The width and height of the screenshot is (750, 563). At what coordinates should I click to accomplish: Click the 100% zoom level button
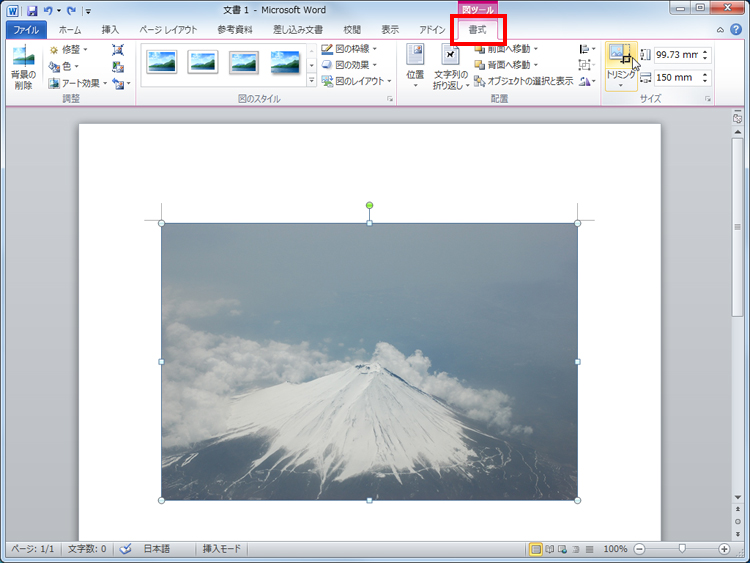tap(615, 549)
